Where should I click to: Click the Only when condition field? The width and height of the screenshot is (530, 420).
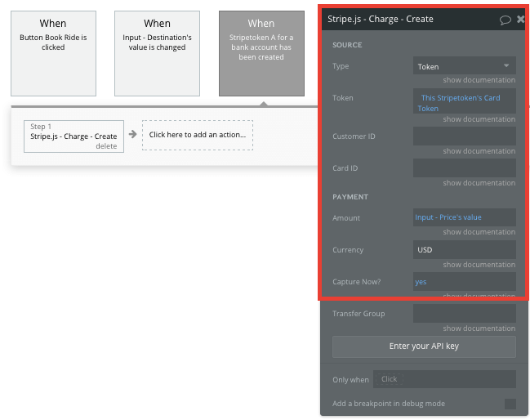(444, 379)
